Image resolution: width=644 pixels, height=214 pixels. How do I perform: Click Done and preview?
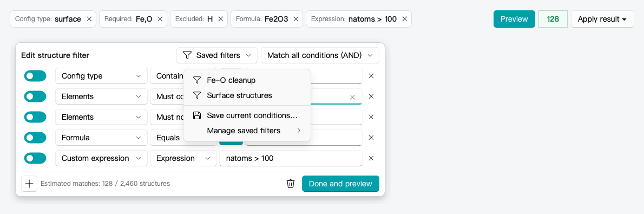(340, 184)
